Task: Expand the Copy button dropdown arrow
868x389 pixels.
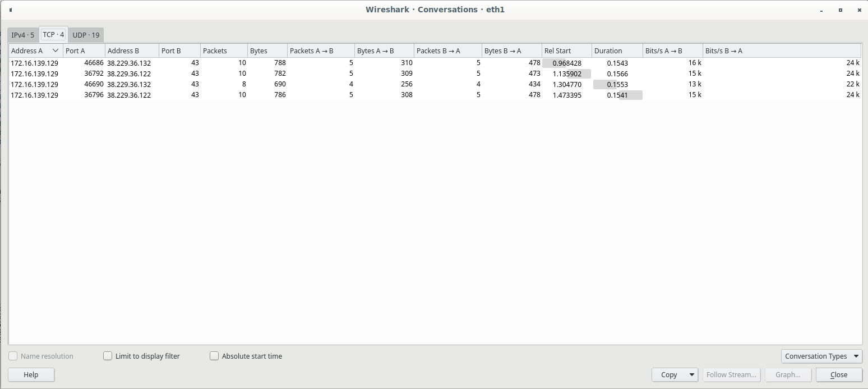Action: [692, 374]
